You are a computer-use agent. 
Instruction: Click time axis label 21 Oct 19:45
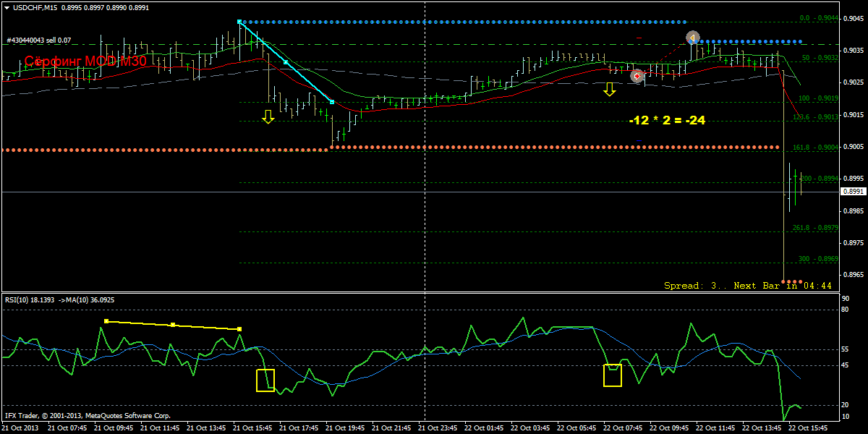(x=346, y=428)
